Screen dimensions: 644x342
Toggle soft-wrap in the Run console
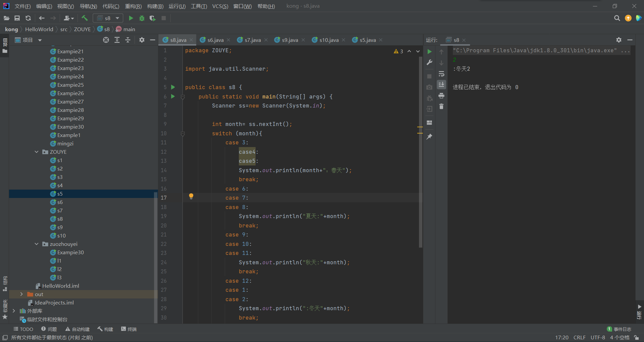[441, 74]
